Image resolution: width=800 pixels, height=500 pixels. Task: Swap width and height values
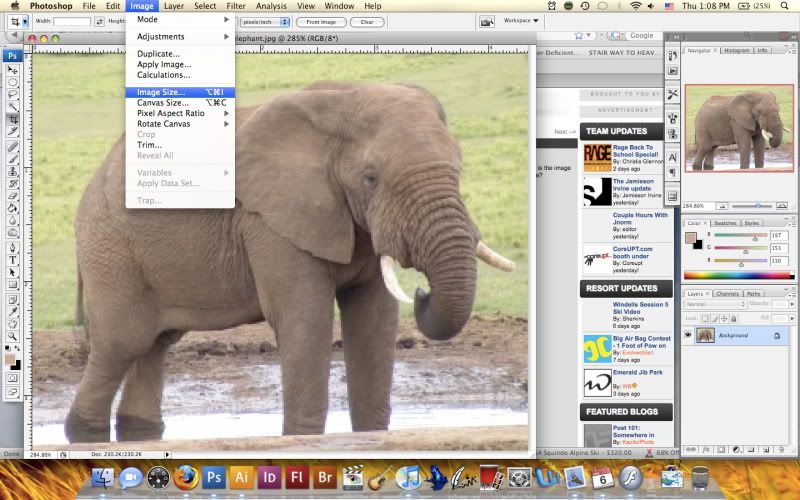coord(97,21)
